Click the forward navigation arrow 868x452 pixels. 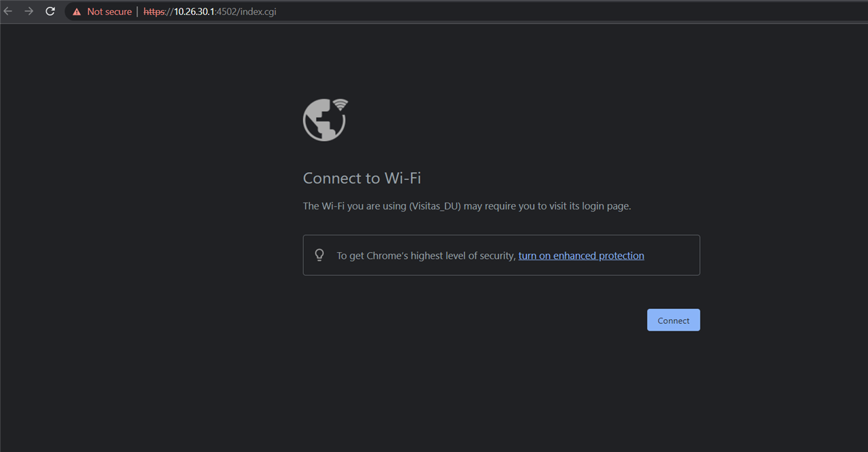(x=28, y=12)
